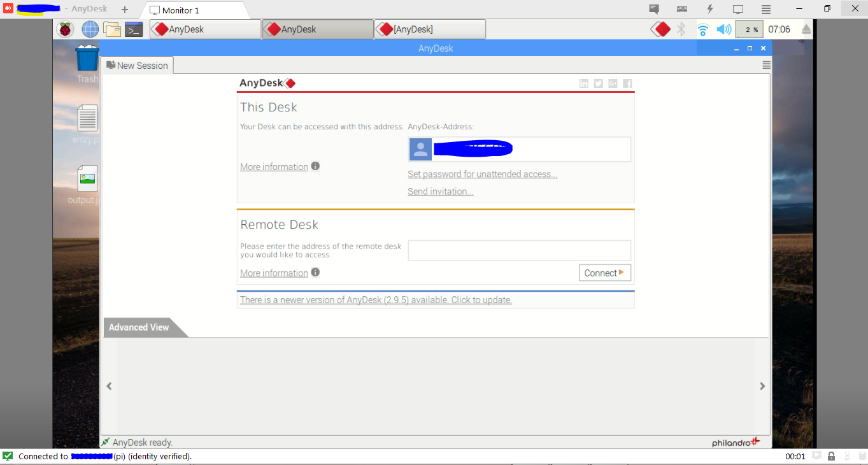Open the volume speaker icon
The width and height of the screenshot is (868, 465).
point(723,29)
